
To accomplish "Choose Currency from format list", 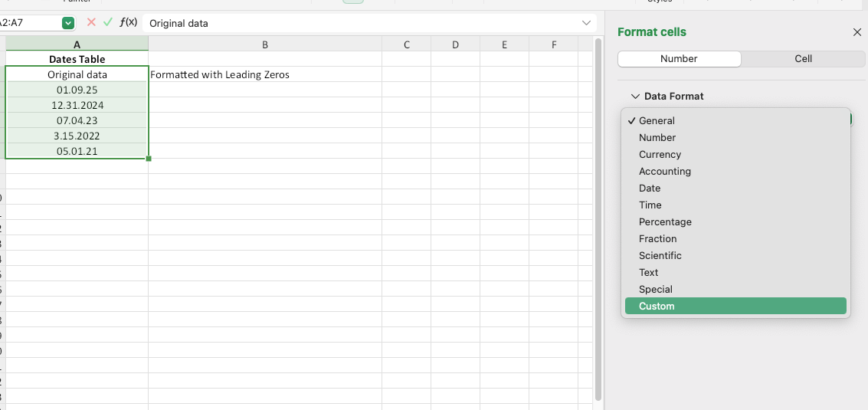I will coord(735,155).
